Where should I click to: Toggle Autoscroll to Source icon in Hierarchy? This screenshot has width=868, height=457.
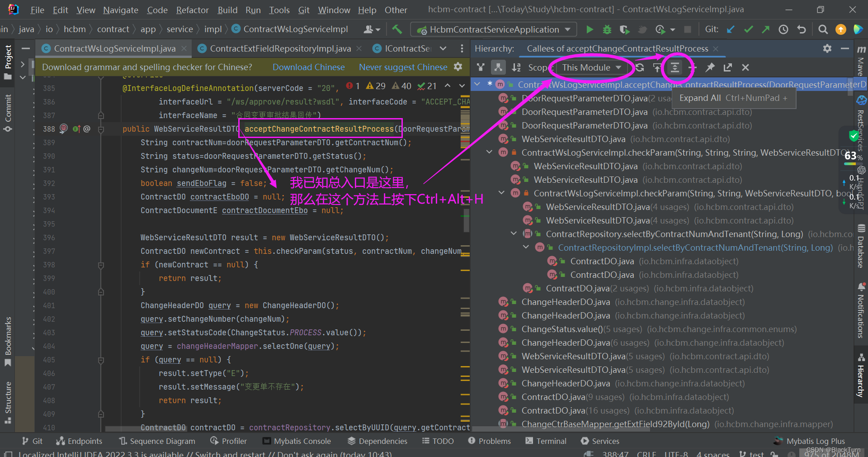pyautogui.click(x=657, y=67)
